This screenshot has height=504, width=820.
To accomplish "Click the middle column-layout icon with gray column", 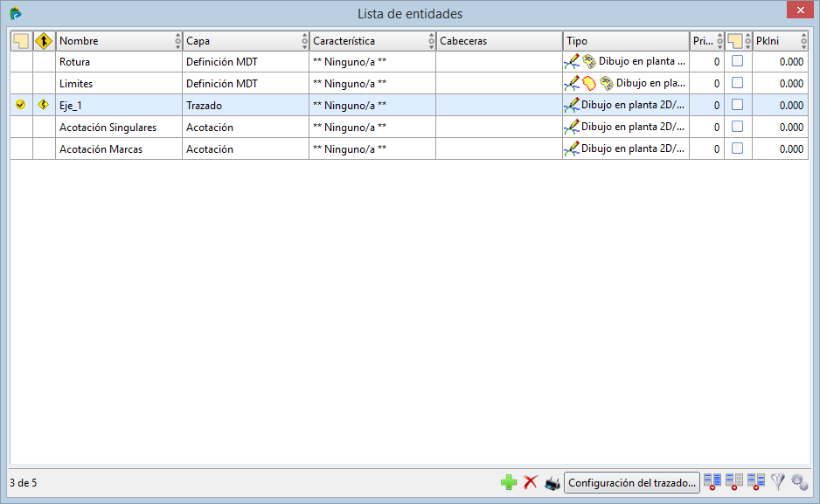I will [x=733, y=482].
